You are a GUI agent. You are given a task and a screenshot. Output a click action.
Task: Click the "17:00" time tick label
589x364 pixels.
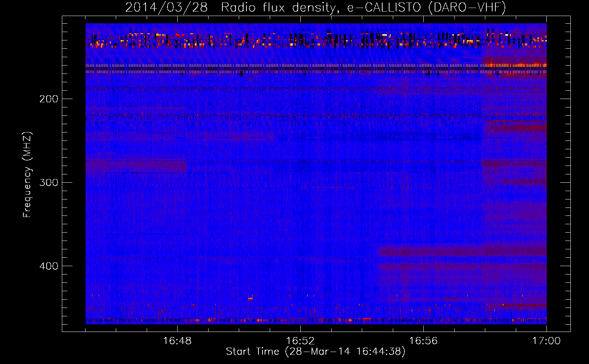[x=546, y=341]
